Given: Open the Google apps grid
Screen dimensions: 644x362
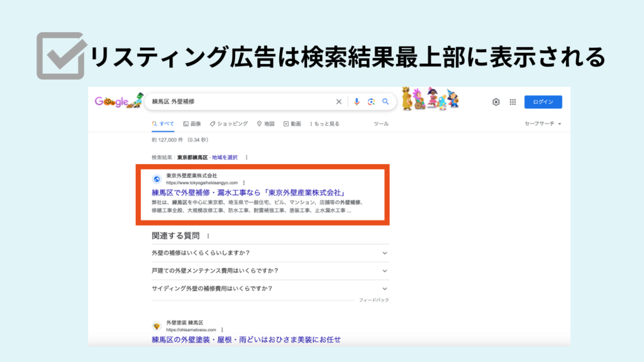Looking at the screenshot, I should coord(513,102).
